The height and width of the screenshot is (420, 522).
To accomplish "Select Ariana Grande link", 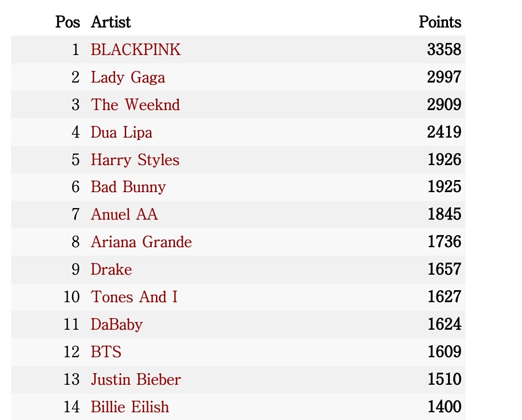I will pos(141,242).
